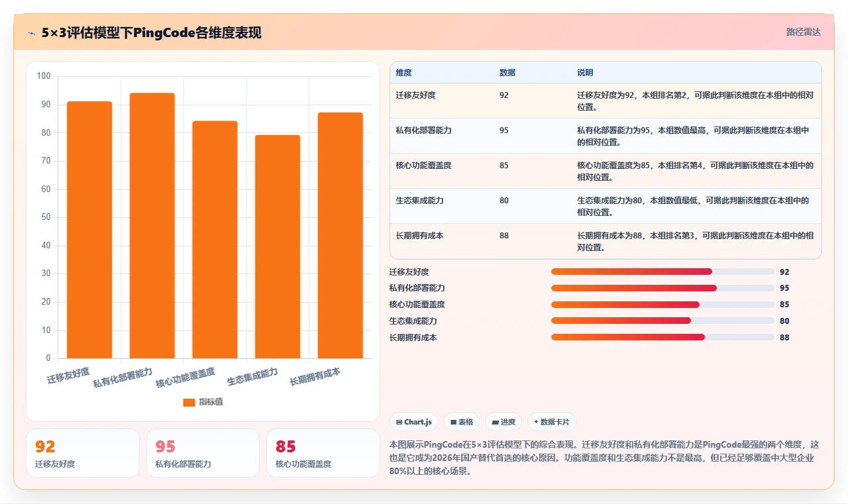This screenshot has height=504, width=848.
Task: Click the Chart.js tag chip
Action: (414, 422)
